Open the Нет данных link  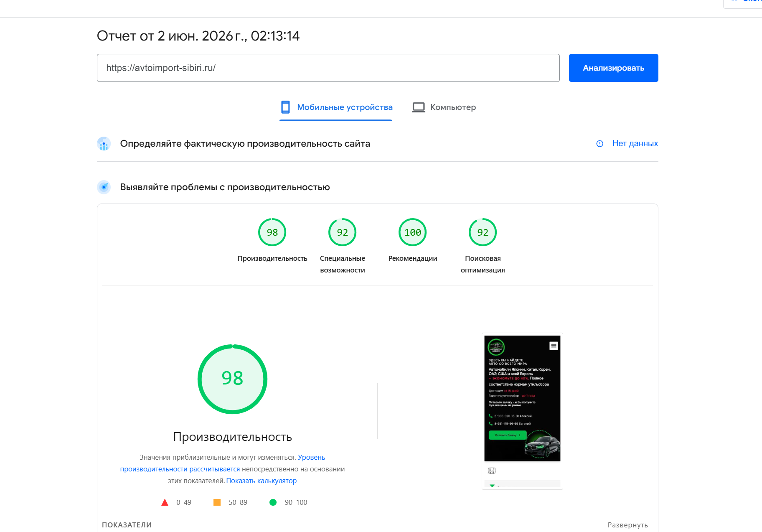(635, 143)
